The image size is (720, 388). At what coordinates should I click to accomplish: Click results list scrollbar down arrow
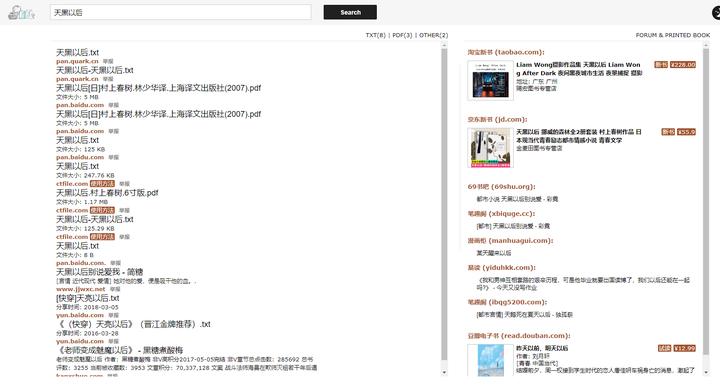pos(444,372)
